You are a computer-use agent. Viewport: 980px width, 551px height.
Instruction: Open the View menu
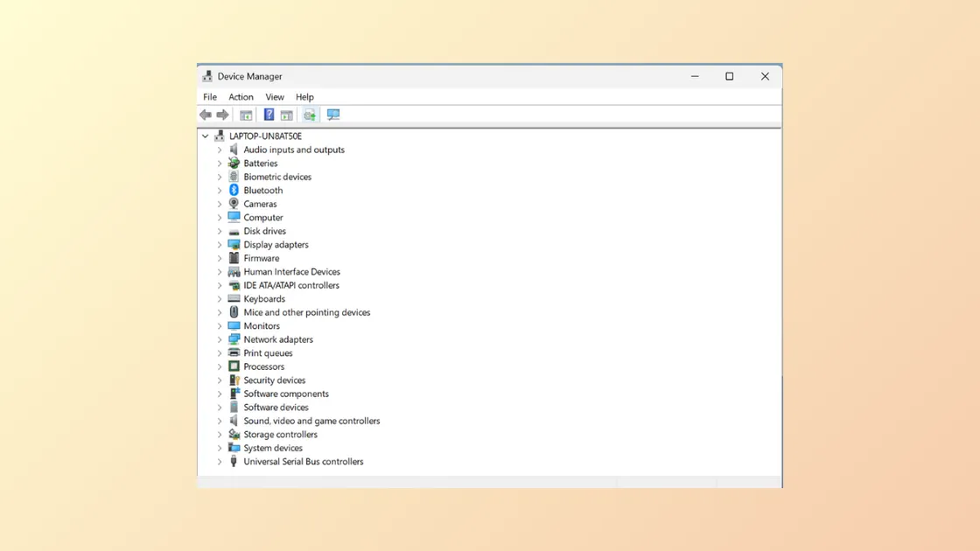tap(275, 96)
